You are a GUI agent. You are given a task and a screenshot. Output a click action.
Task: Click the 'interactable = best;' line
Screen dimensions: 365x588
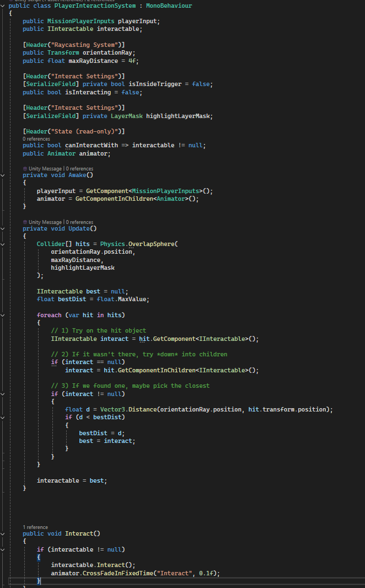click(72, 480)
